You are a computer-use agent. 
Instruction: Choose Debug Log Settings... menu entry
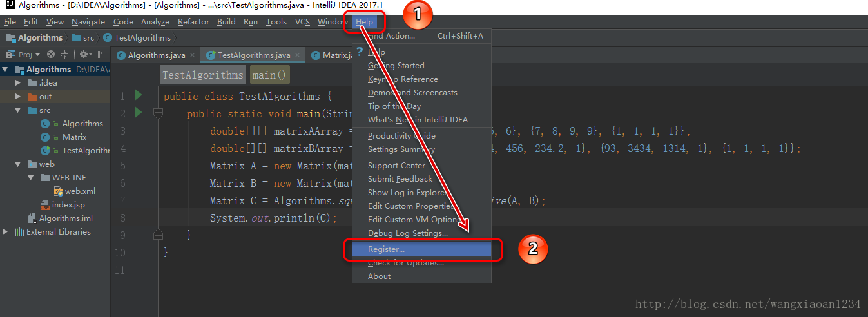point(421,233)
